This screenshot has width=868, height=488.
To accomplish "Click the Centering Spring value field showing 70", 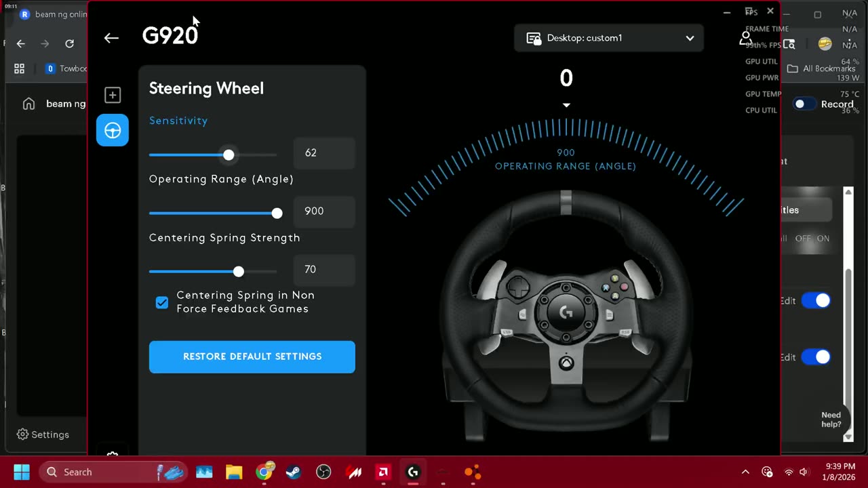I will (324, 270).
